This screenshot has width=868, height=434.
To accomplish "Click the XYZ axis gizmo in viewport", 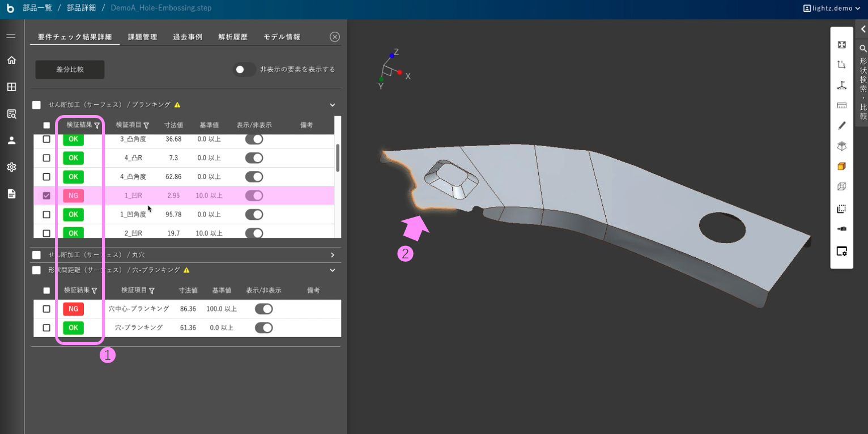I will point(393,70).
